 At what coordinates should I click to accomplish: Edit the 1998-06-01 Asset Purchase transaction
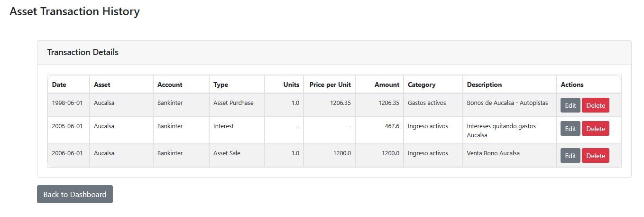click(x=570, y=105)
